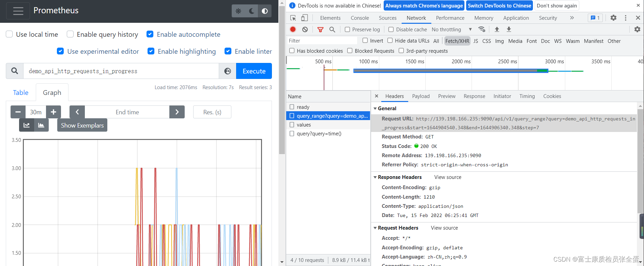Viewport: 644px width, 266px height.
Task: Open the Console tab
Action: 360,18
